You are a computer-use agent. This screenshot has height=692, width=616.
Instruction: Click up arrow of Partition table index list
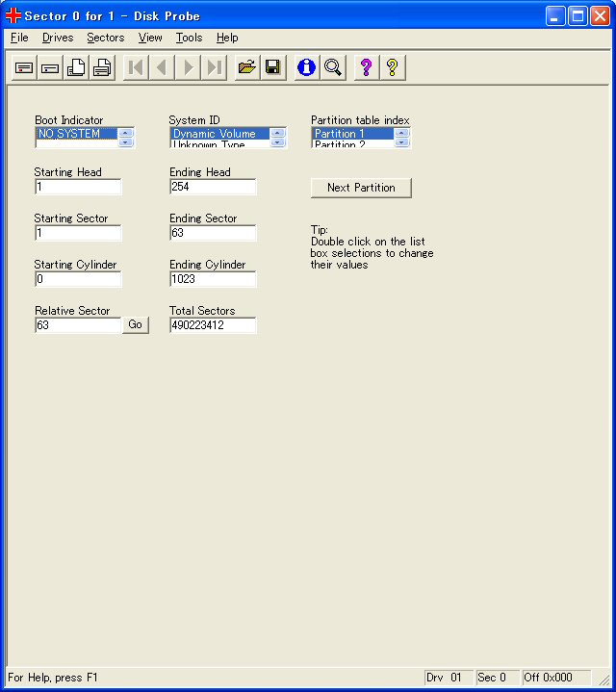click(401, 133)
